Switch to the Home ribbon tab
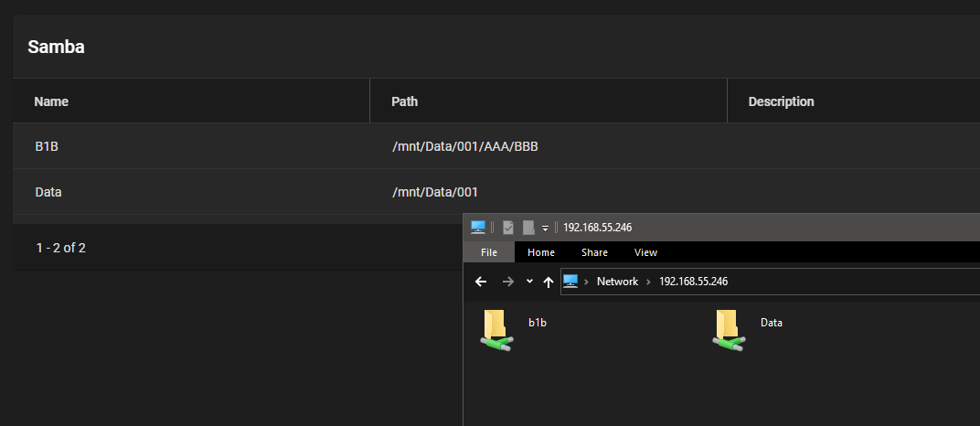 [541, 252]
